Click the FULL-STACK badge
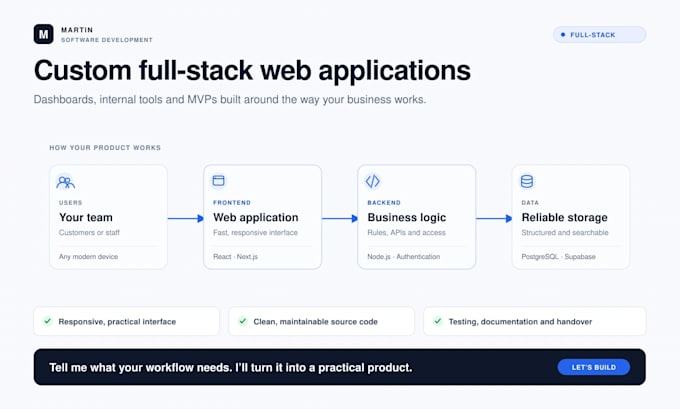 [x=599, y=35]
